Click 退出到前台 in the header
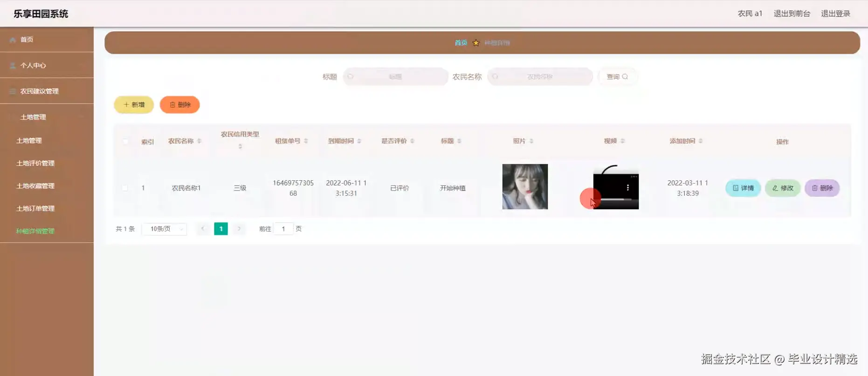The image size is (868, 376). [x=792, y=14]
